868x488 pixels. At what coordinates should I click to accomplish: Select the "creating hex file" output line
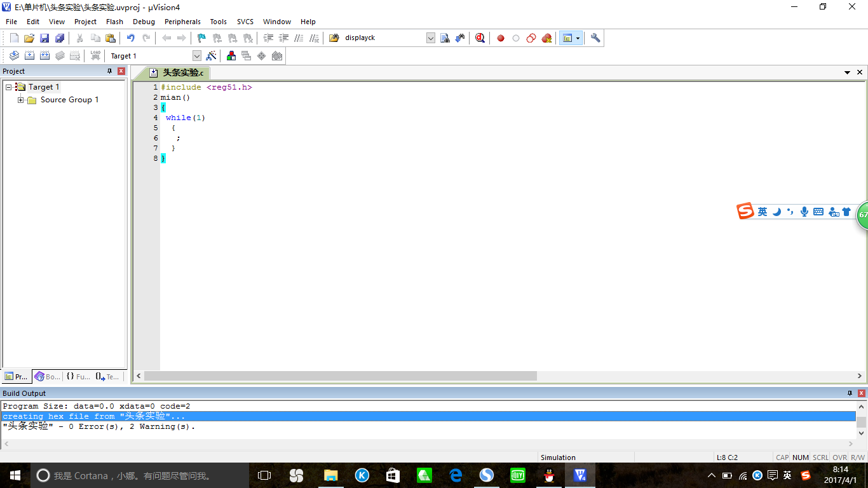[x=429, y=416]
